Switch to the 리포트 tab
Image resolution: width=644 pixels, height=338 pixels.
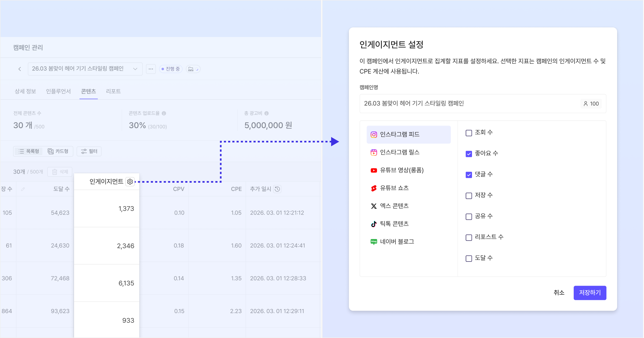[113, 91]
